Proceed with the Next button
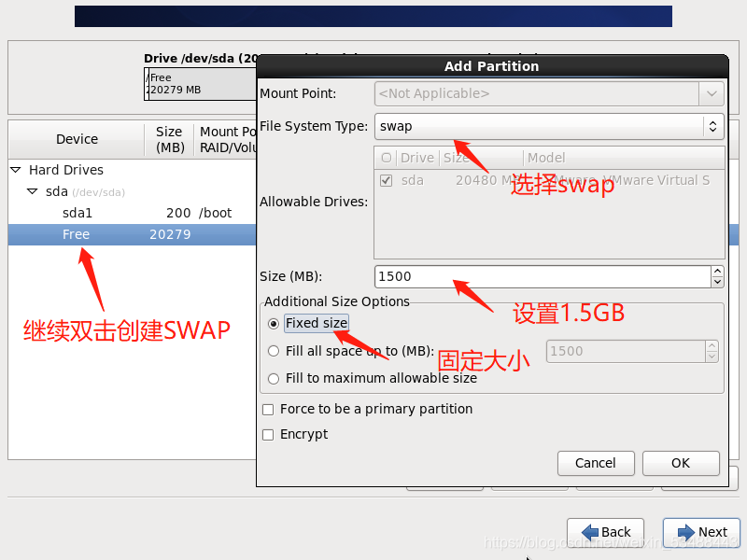The image size is (747, 560). coord(702,531)
